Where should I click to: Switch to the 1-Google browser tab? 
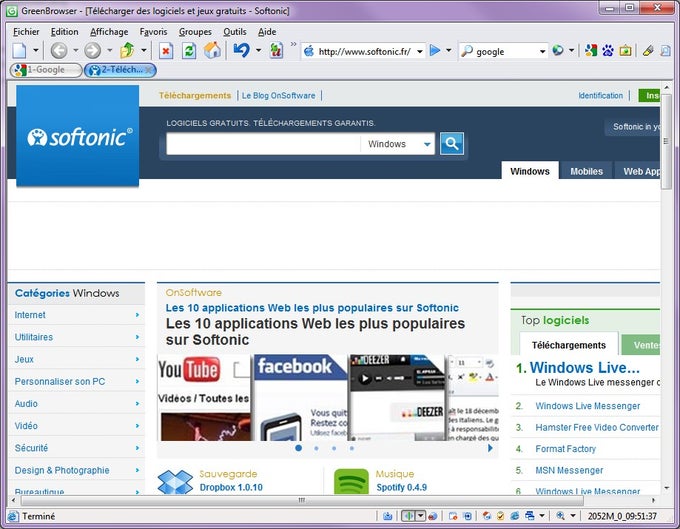coord(46,70)
